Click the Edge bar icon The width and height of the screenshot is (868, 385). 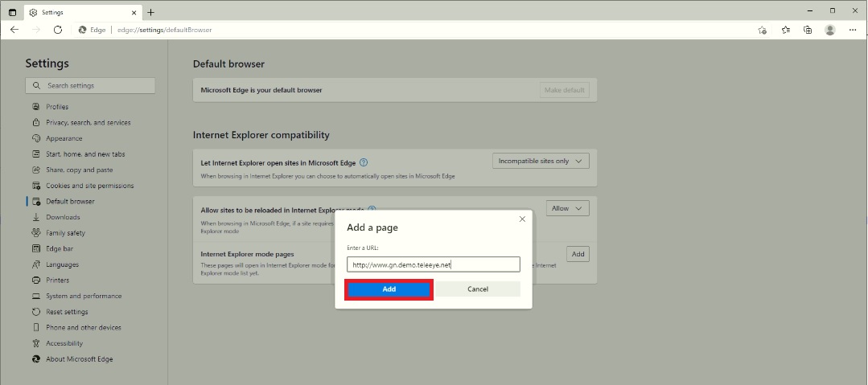[36, 249]
